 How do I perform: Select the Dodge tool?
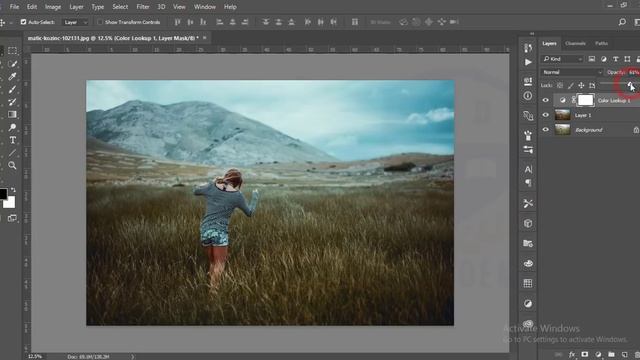click(x=12, y=127)
